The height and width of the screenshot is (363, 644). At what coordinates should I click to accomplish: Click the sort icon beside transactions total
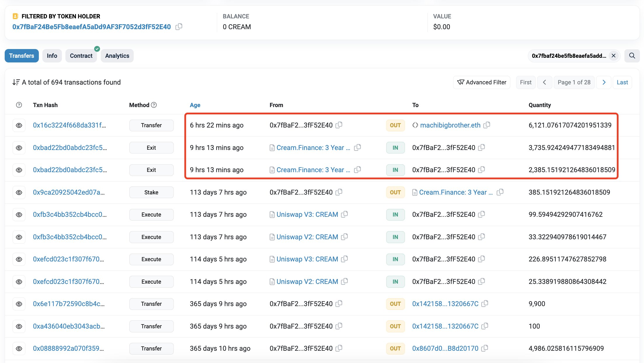pyautogui.click(x=16, y=82)
